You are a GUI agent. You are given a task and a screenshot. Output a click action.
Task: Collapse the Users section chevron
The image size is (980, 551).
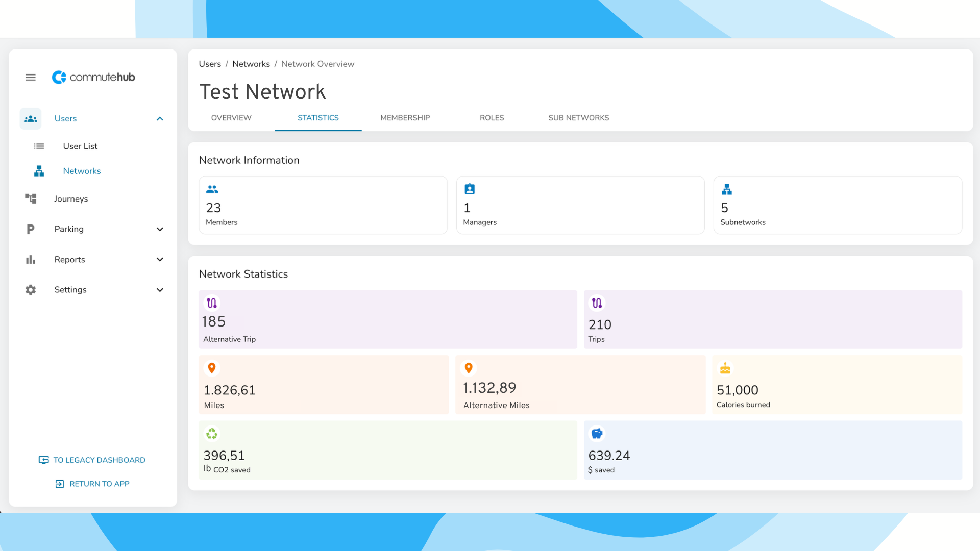point(160,119)
